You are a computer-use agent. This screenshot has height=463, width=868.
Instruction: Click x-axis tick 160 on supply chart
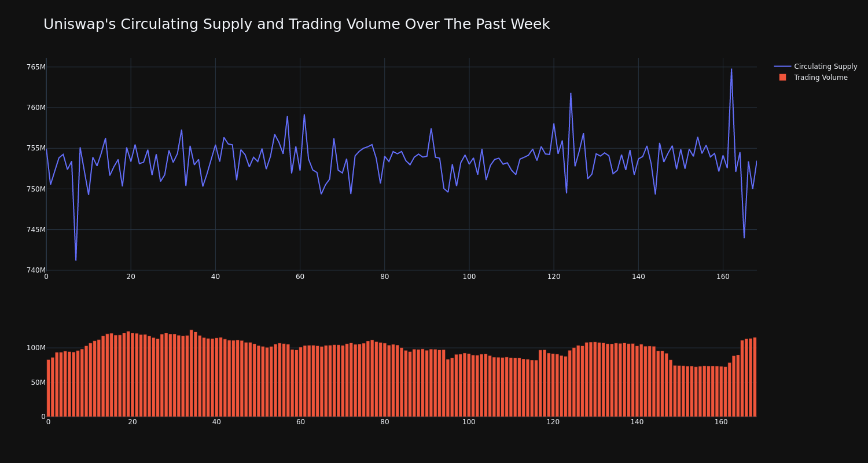pos(723,277)
